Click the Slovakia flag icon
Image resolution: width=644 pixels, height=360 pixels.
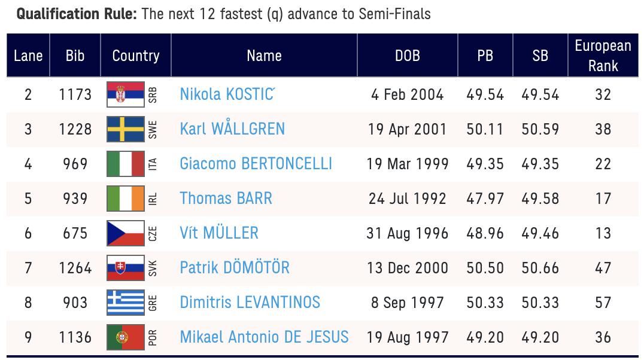[x=125, y=268]
